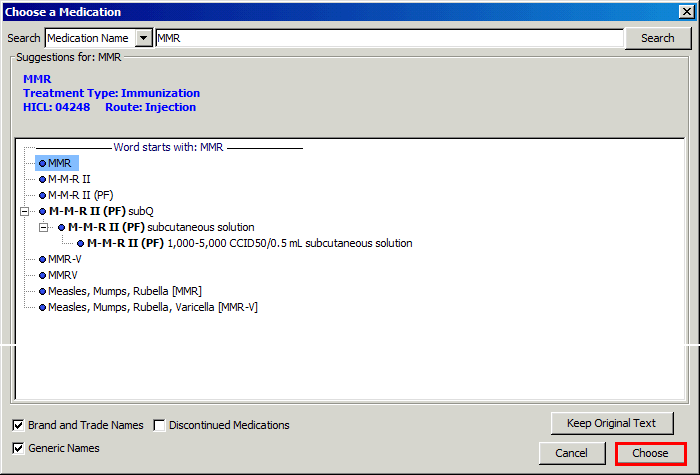Viewport: 700px width, 475px height.
Task: Close the Choose a Medication dialog
Action: point(686,12)
